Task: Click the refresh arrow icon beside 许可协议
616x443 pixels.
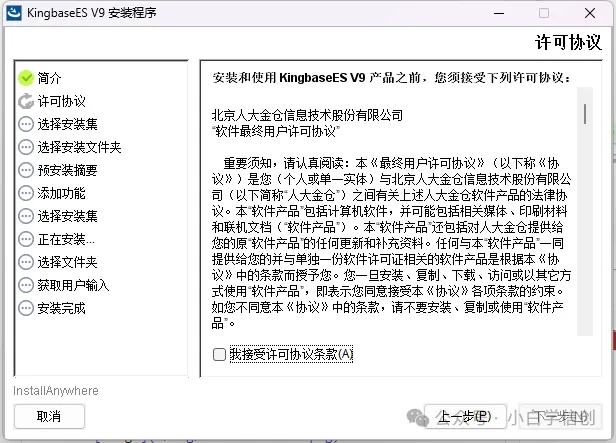Action: (26, 101)
